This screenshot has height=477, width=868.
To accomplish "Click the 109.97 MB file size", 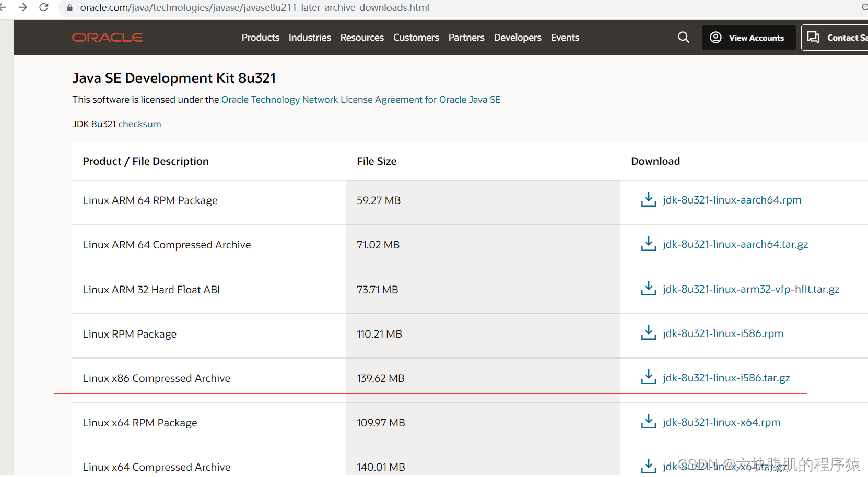I will pos(381,423).
